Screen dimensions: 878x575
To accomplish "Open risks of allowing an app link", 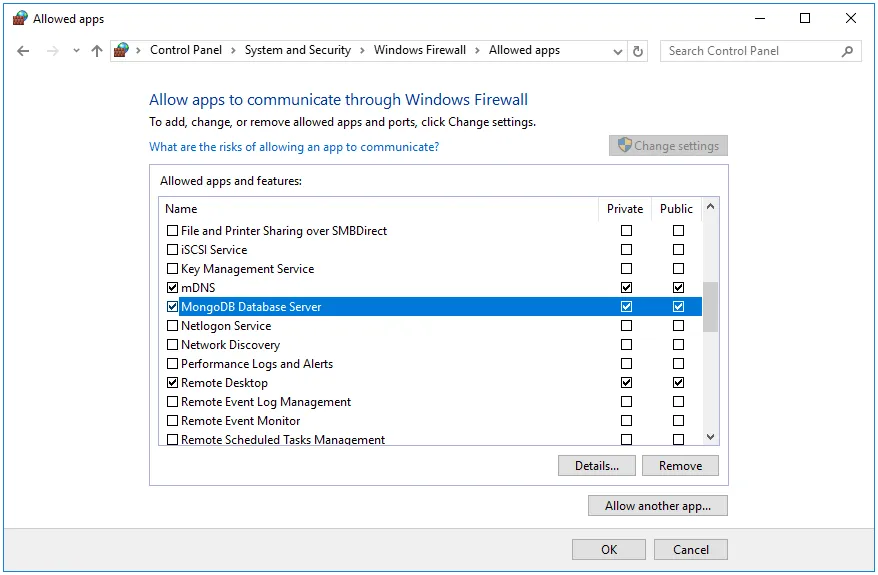I will [293, 147].
